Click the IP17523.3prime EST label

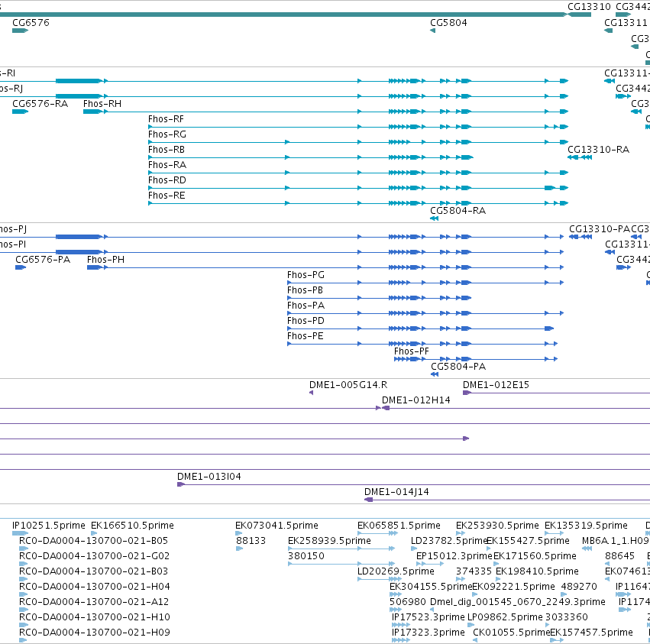(x=428, y=617)
